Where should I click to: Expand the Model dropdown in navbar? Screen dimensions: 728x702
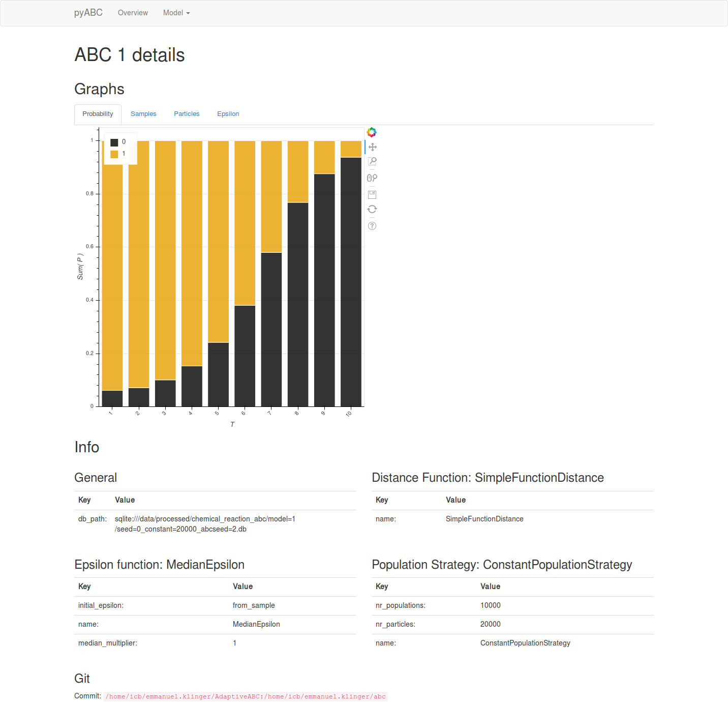[x=176, y=13]
